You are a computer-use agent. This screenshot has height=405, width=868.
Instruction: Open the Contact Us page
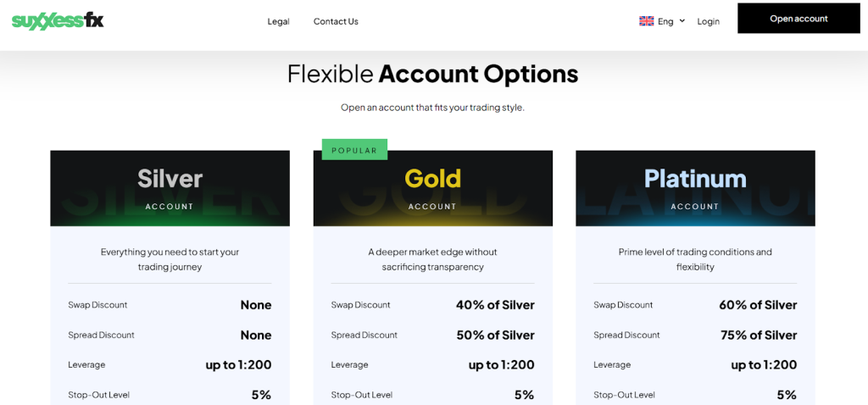coord(336,21)
